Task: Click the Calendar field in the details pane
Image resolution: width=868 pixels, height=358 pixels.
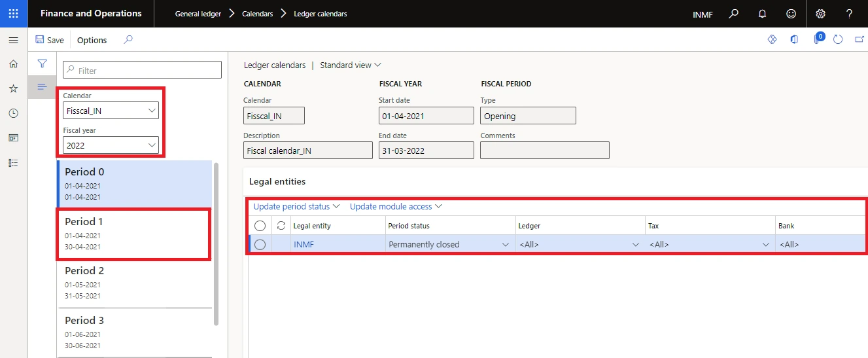Action: [x=273, y=116]
